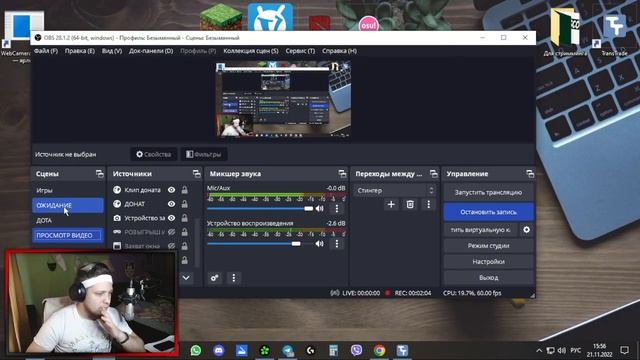Open the Scenes panel float/undock icon
This screenshot has width=640, height=360.
point(100,174)
